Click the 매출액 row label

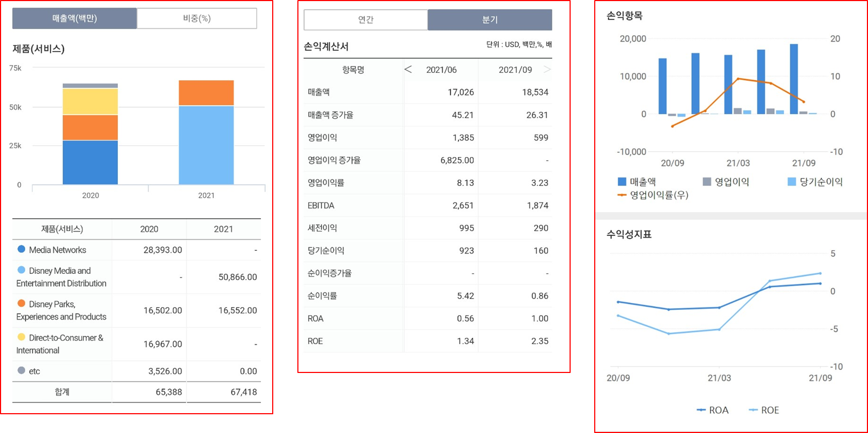(319, 92)
